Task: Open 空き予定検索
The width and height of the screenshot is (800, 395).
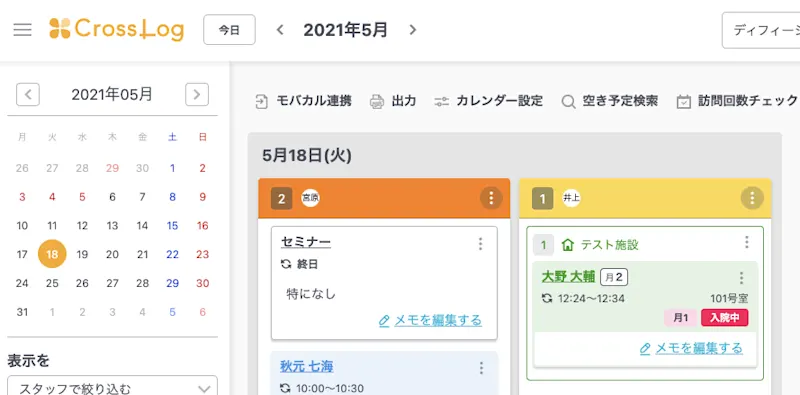Action: tap(609, 101)
